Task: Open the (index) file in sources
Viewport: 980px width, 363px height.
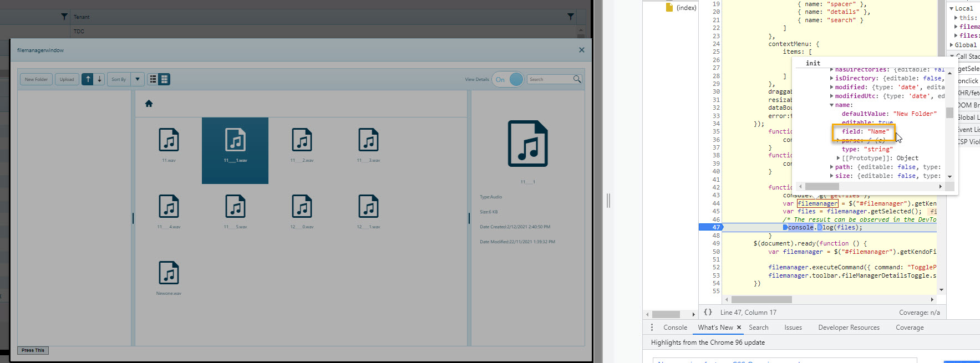Action: (681, 8)
